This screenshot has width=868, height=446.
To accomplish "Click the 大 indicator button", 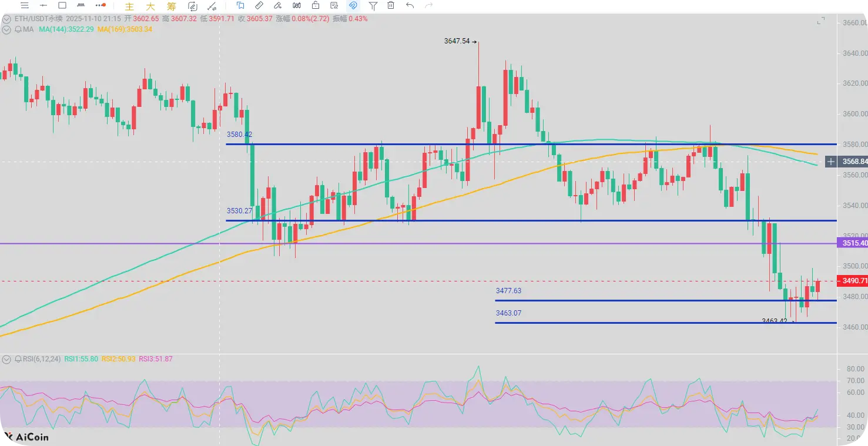I will [150, 6].
